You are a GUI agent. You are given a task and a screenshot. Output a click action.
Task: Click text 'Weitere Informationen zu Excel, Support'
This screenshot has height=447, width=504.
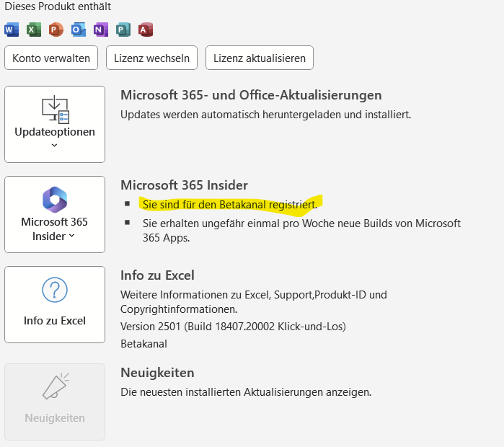click(x=216, y=295)
